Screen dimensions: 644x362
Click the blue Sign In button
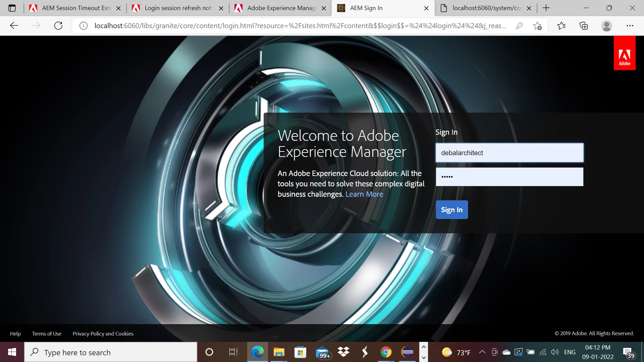click(451, 210)
